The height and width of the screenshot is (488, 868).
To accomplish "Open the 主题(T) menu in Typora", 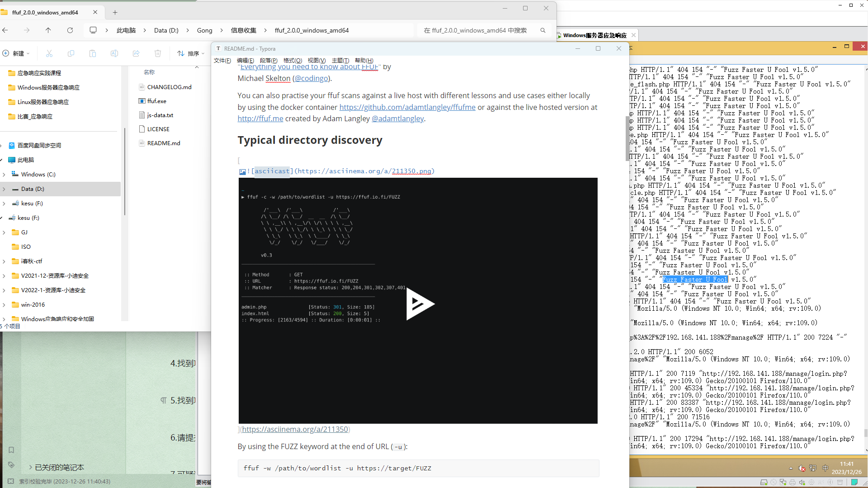I will click(340, 61).
